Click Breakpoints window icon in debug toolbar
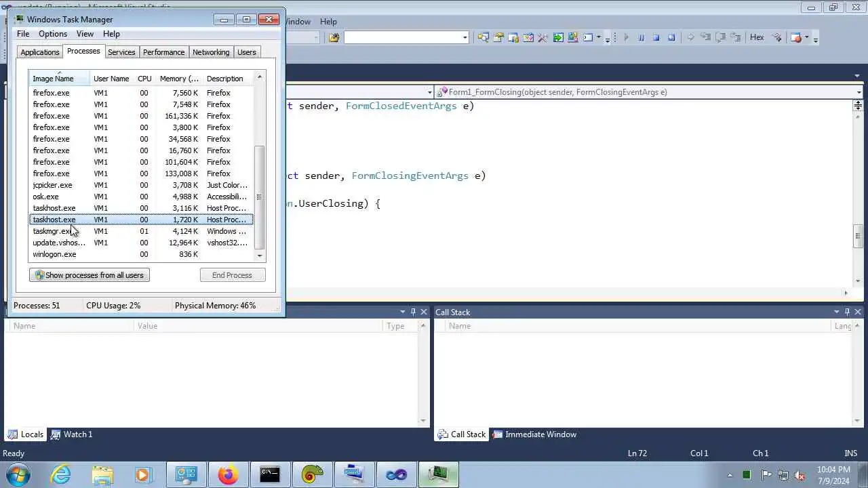 796,38
